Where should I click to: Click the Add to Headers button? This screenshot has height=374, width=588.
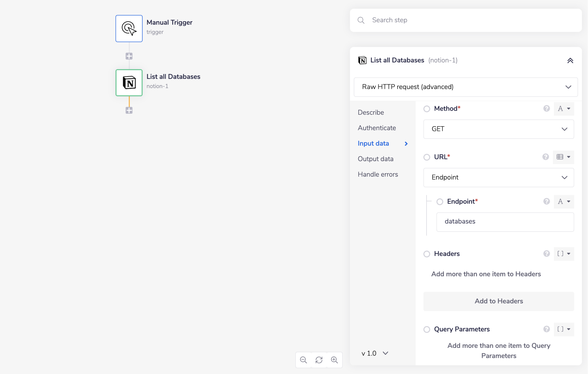(498, 301)
